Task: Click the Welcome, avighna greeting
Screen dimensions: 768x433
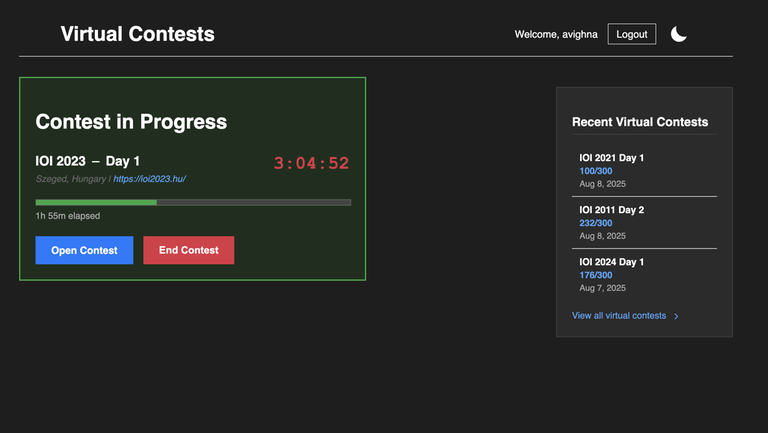Action: click(x=556, y=34)
